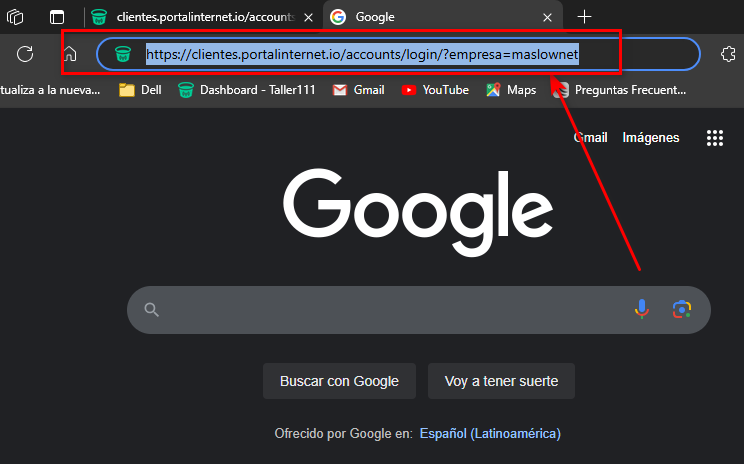Viewport: 744px width, 464px height.
Task: Click the green site icon in the address bar
Action: [x=123, y=54]
